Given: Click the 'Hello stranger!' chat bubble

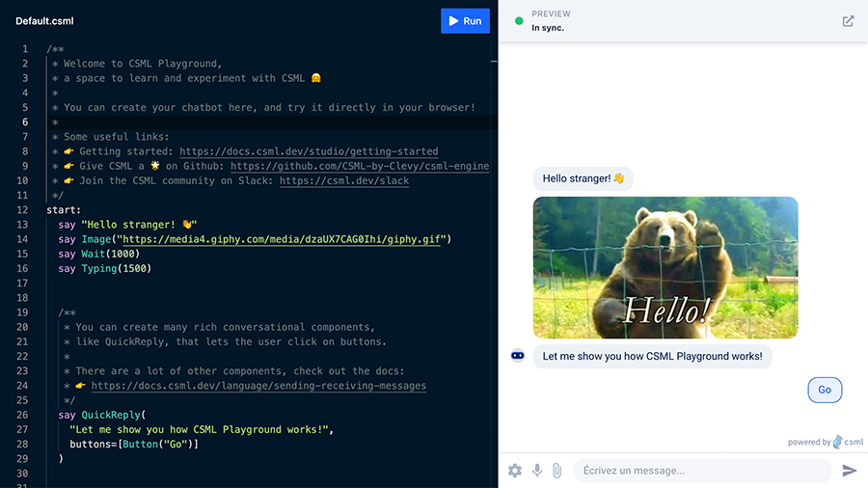Looking at the screenshot, I should click(583, 178).
